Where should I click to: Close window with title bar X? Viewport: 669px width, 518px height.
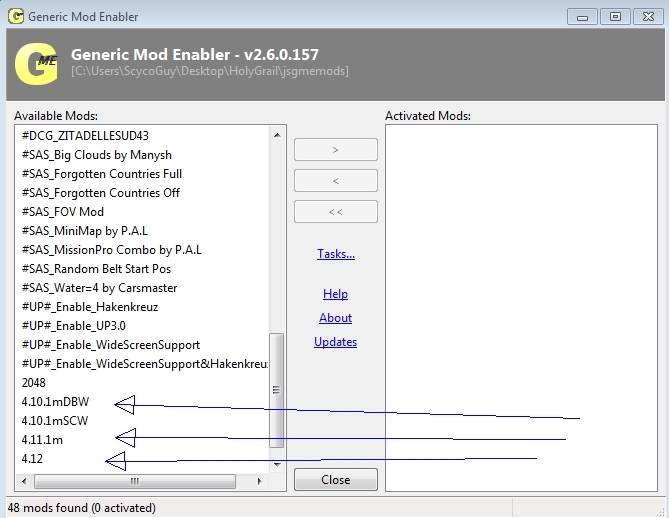click(x=649, y=17)
